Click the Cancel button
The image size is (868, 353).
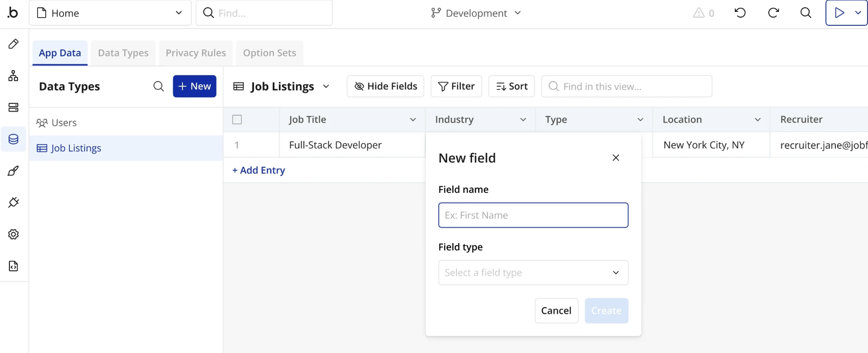(x=556, y=311)
